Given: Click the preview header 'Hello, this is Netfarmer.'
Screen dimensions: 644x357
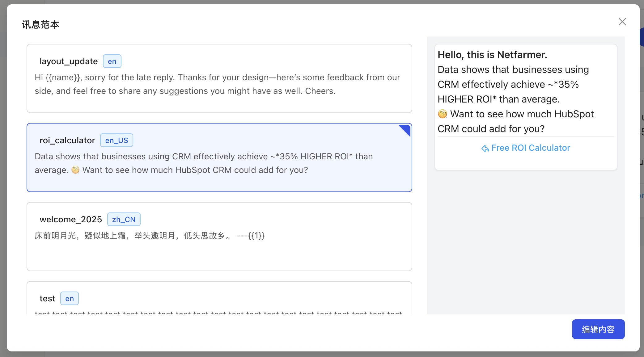Looking at the screenshot, I should coord(492,55).
